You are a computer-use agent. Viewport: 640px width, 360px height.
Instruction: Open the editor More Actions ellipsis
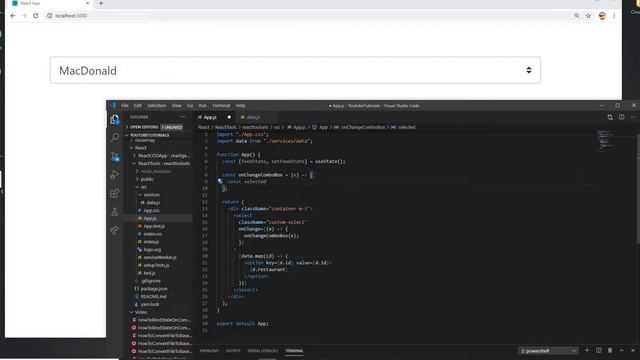pos(633,117)
